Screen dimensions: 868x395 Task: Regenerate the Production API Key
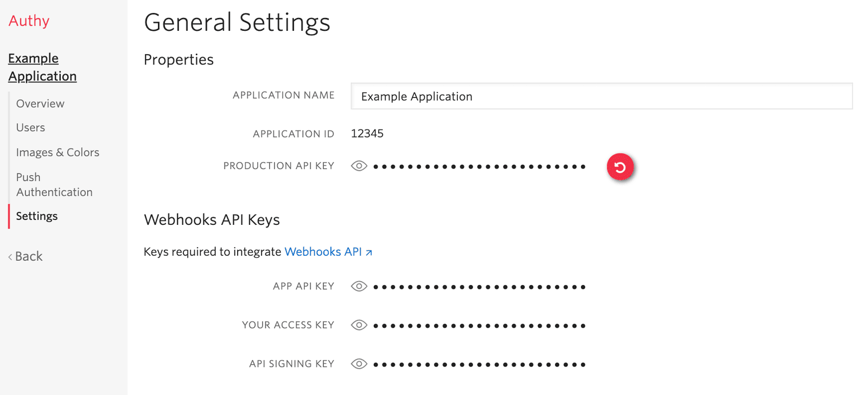coord(620,167)
